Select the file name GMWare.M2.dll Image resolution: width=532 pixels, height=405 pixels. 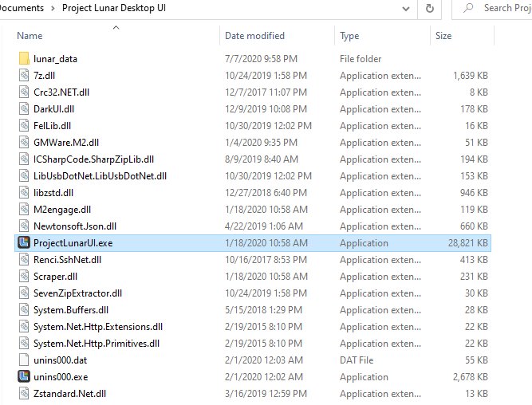coord(66,143)
